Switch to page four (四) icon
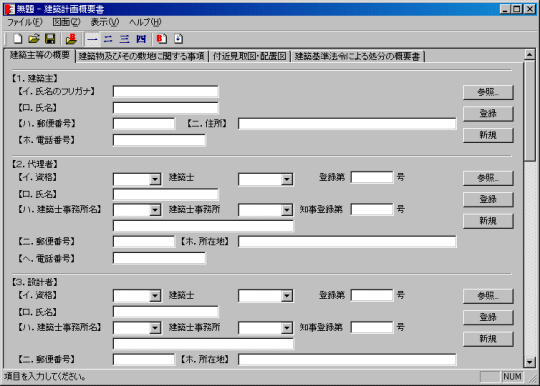 coord(141,39)
